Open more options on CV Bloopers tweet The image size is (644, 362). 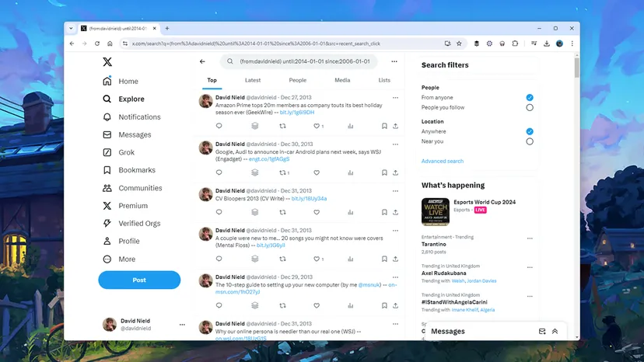pos(396,191)
